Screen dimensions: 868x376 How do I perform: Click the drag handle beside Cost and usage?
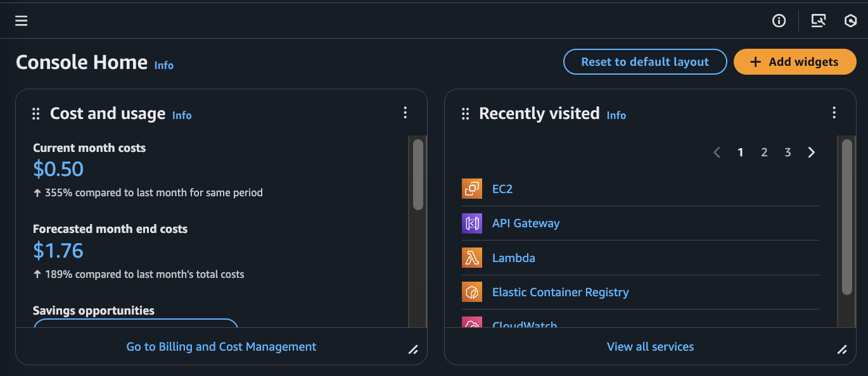click(x=35, y=113)
